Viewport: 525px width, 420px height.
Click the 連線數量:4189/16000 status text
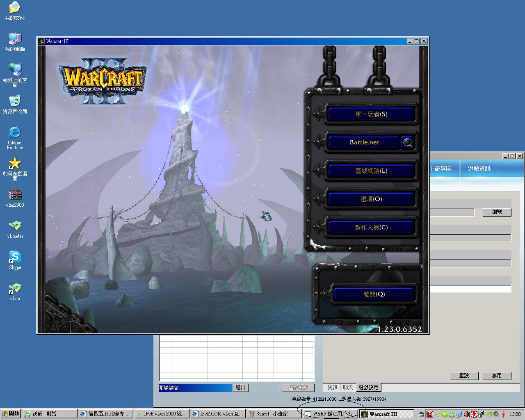tap(314, 399)
